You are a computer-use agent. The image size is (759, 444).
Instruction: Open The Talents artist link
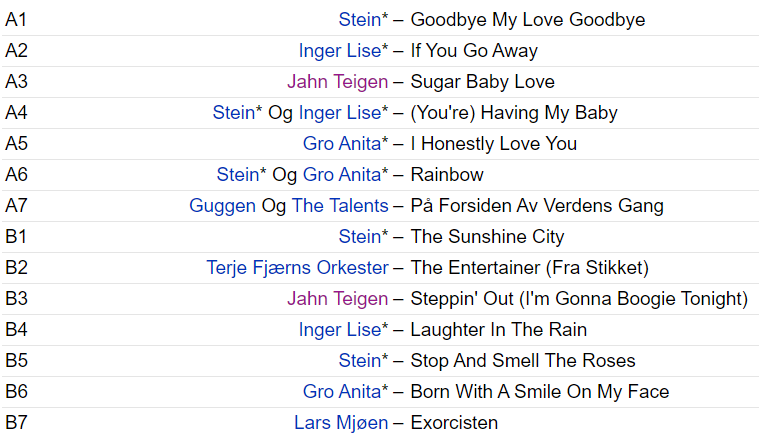click(340, 206)
